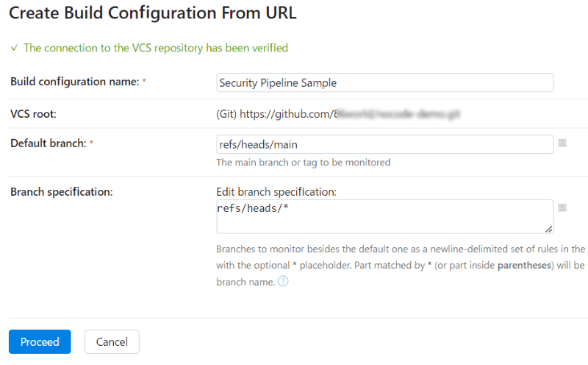The height and width of the screenshot is (365, 588).
Task: Click the textarea resize handle corner
Action: (x=548, y=229)
